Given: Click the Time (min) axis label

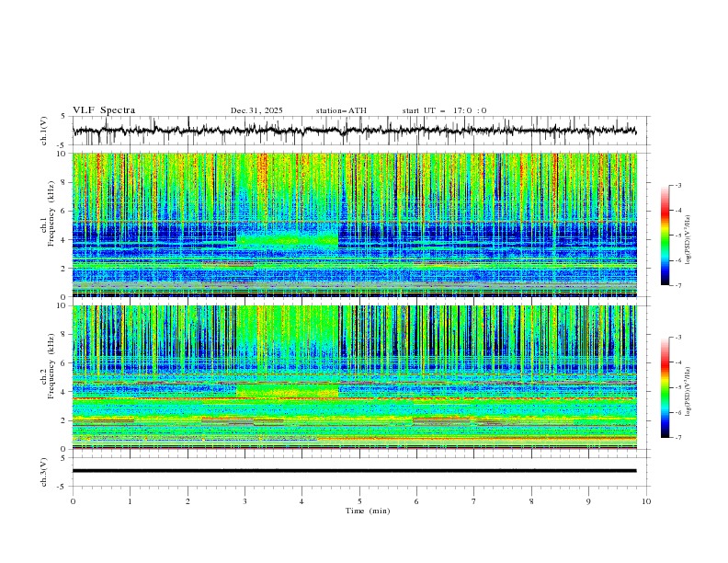Looking at the screenshot, I should [367, 511].
